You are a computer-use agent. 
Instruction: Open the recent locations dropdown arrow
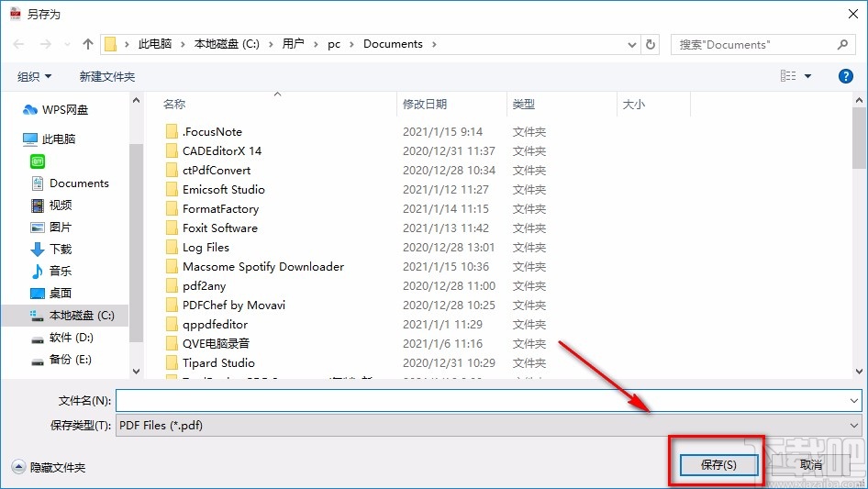(x=67, y=44)
